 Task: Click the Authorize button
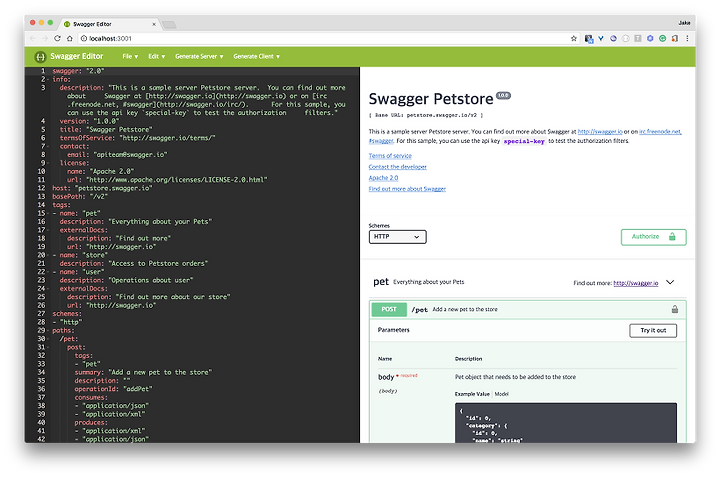(653, 237)
